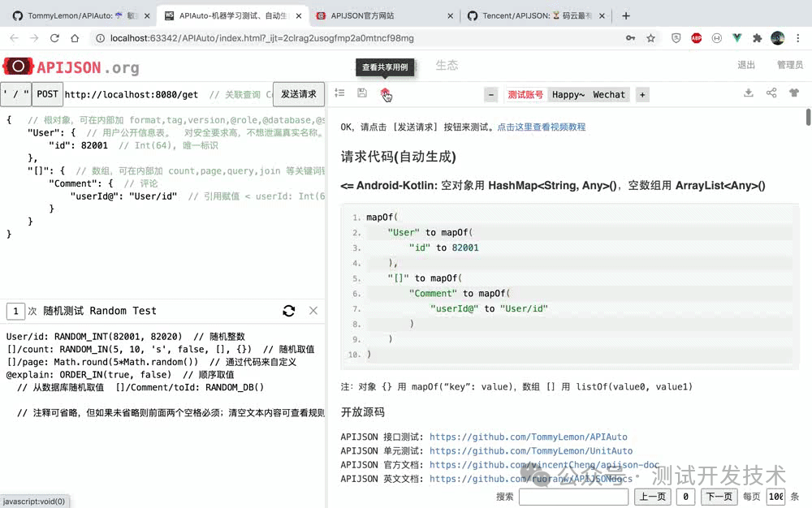Click the 开放源码 heading
This screenshot has width=812, height=508.
click(x=362, y=412)
